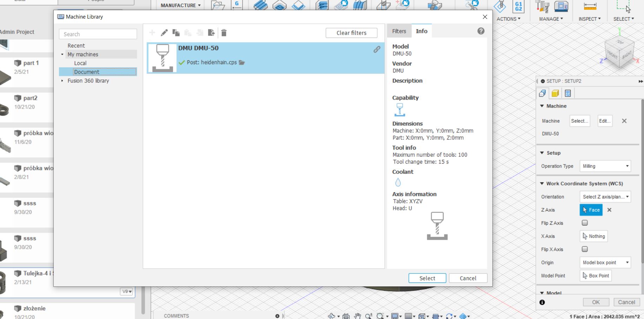The image size is (644, 319).
Task: Open the Orientation Select Z axis dropdown
Action: (x=605, y=197)
